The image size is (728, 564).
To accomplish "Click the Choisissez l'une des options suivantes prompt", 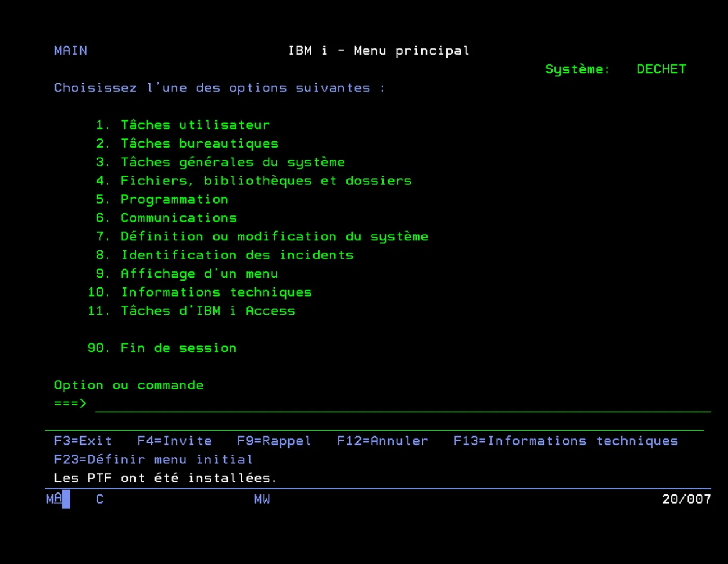I will click(219, 88).
